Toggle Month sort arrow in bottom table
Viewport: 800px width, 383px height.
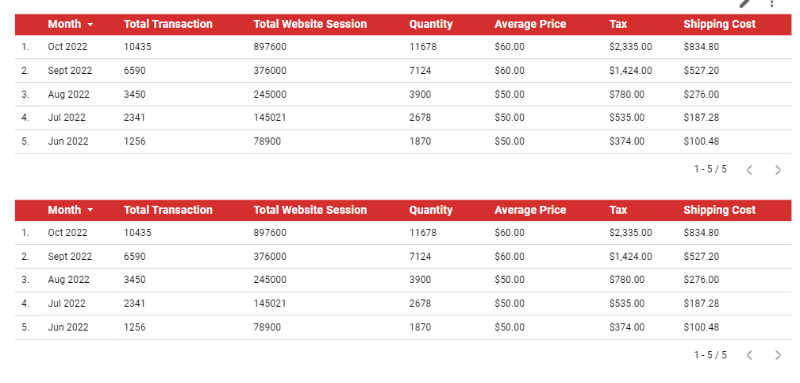coord(90,210)
